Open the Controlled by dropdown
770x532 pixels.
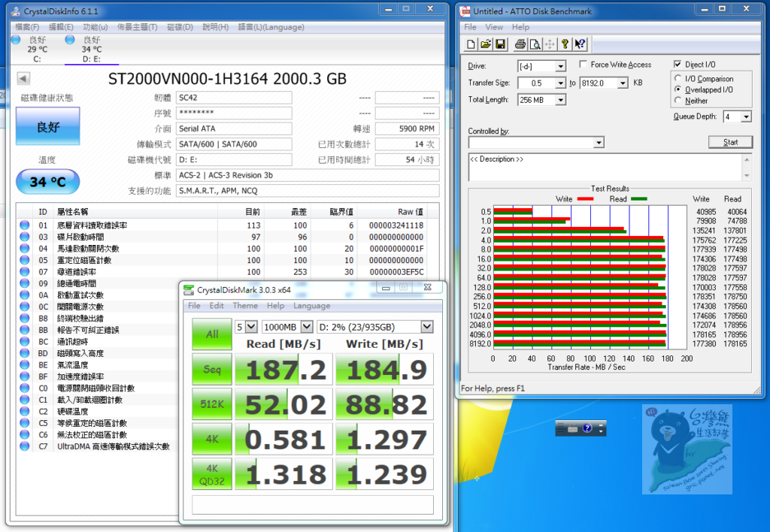598,143
